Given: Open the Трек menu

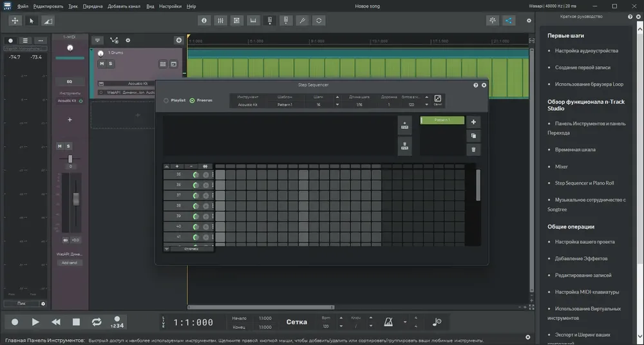Looking at the screenshot, I should [x=73, y=6].
